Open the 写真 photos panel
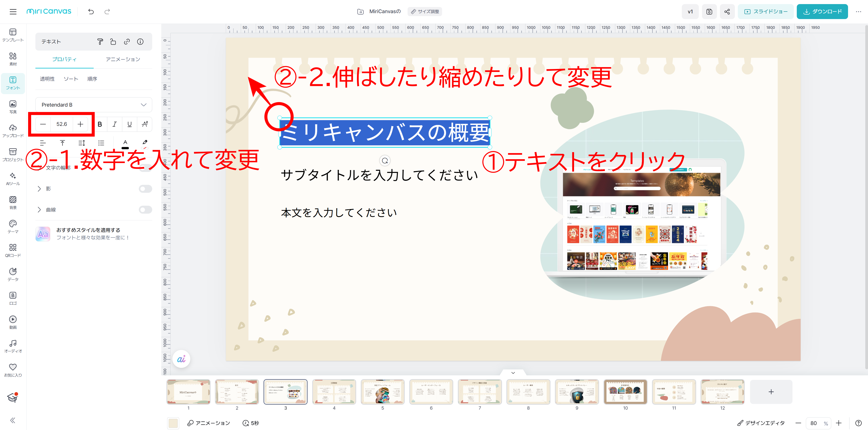This screenshot has height=430, width=868. 13,107
